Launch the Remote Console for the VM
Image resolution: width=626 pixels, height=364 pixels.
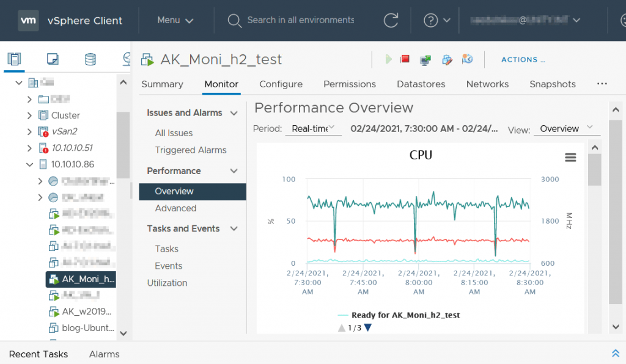[425, 59]
